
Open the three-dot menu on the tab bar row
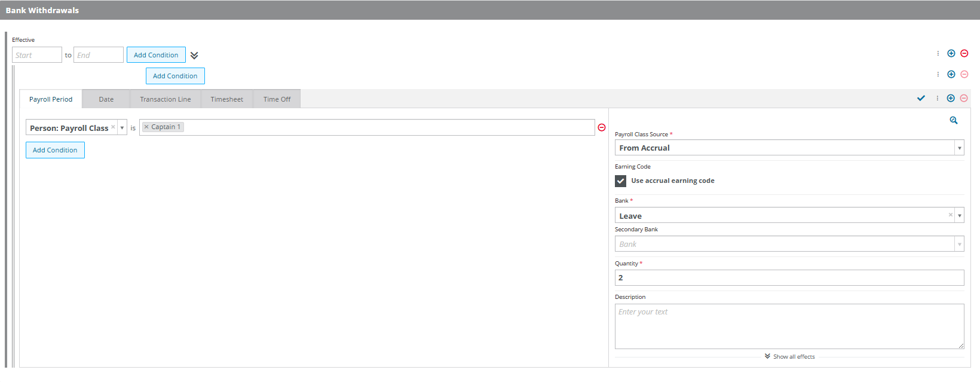pos(938,99)
